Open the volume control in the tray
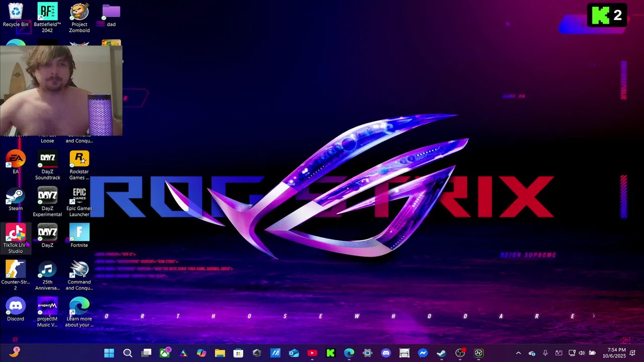The width and height of the screenshot is (644, 362). tap(582, 353)
